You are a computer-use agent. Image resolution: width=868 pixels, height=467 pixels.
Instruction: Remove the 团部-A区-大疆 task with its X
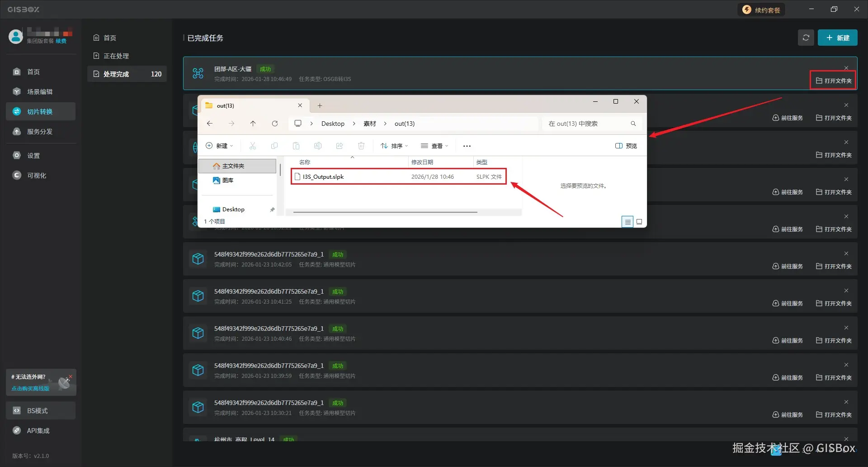point(846,68)
